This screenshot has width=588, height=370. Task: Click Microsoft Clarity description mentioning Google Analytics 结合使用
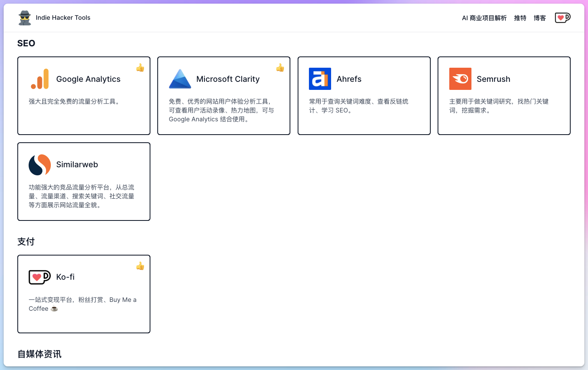221,110
